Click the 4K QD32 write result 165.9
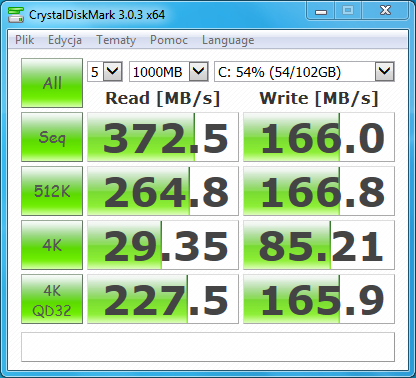The width and height of the screenshot is (416, 378). point(319,299)
